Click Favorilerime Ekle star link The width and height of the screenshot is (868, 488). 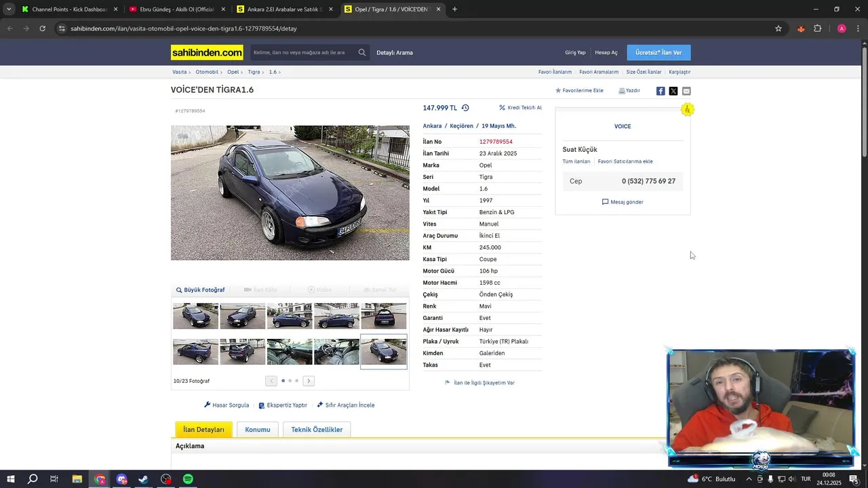(x=579, y=91)
